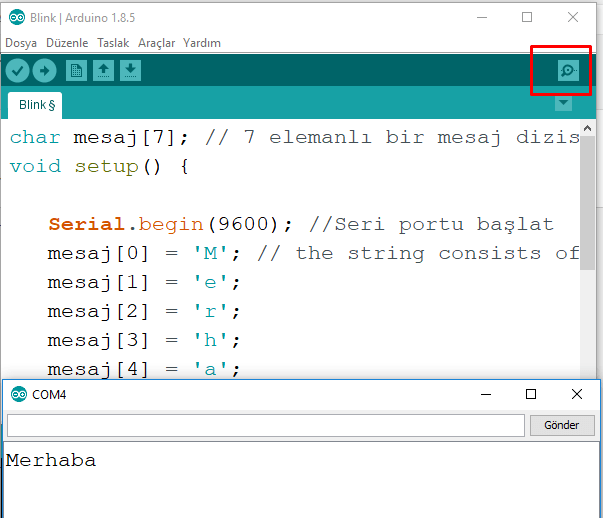603x518 pixels.
Task: Upload the sketch using the arrow icon
Action: tap(44, 70)
